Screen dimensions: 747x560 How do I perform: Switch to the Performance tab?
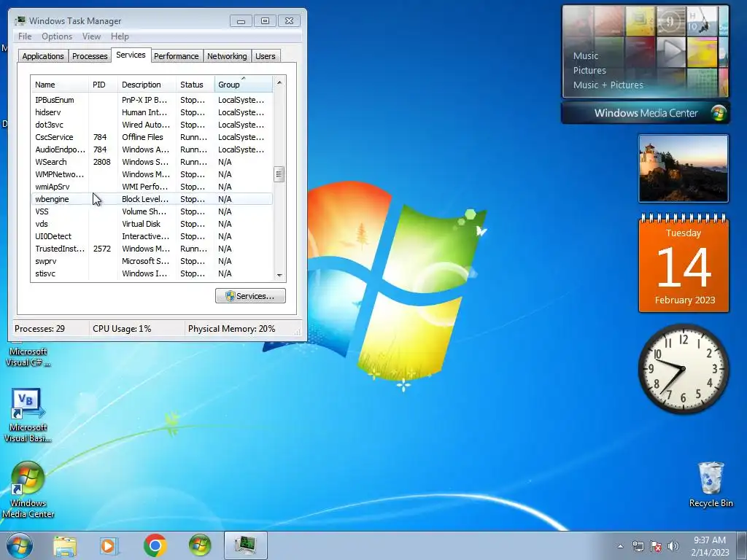click(x=177, y=56)
